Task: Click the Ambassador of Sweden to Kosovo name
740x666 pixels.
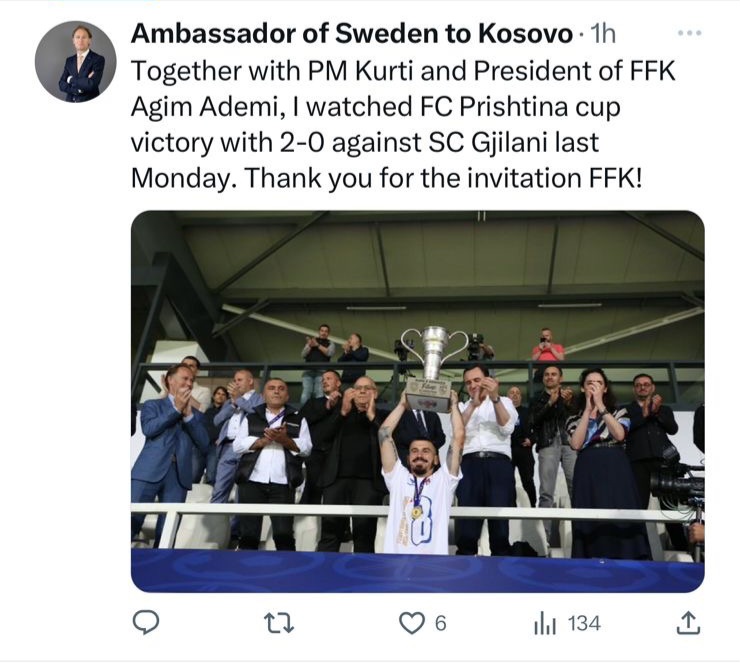Action: tap(352, 34)
